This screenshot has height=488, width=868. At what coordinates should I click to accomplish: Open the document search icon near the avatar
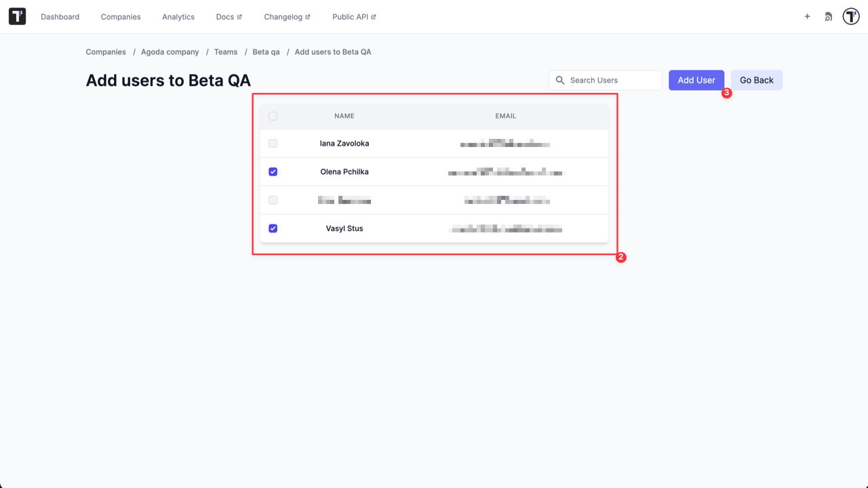(828, 16)
